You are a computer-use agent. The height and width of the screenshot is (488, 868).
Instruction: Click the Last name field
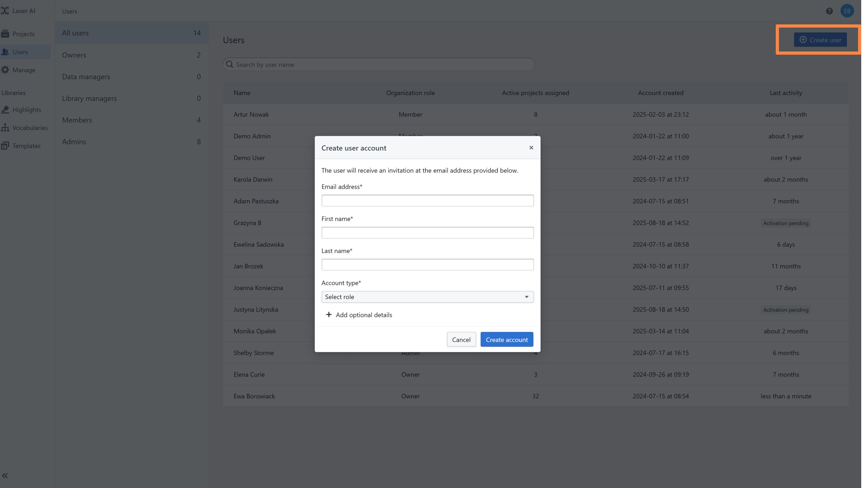[x=427, y=265]
